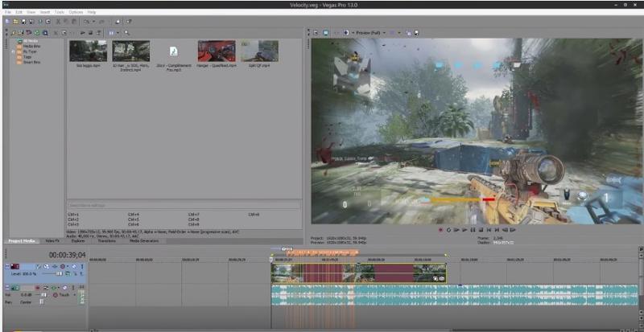Click the timecode display 00:00:39;04

click(67, 255)
